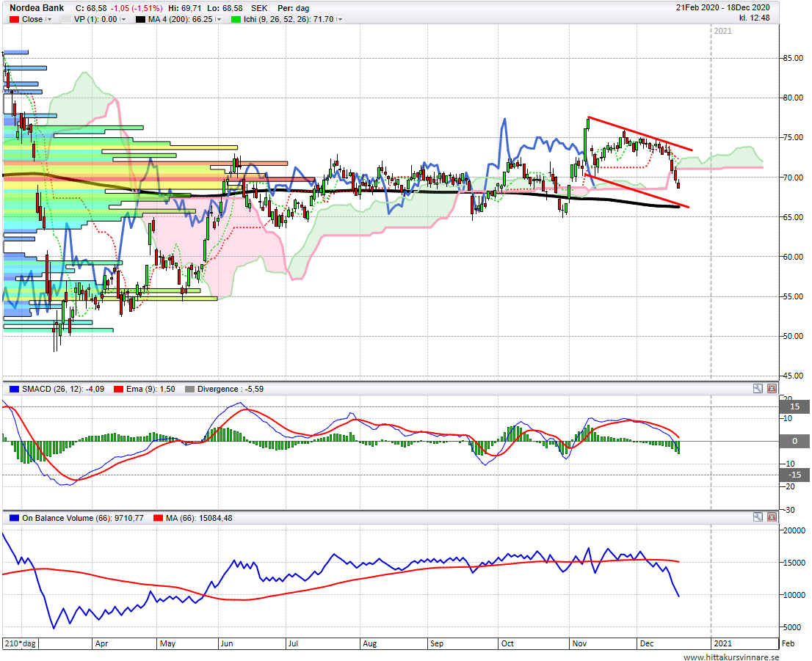The height and width of the screenshot is (661, 812).
Task: Click the Nov label on time axis
Action: tap(579, 643)
